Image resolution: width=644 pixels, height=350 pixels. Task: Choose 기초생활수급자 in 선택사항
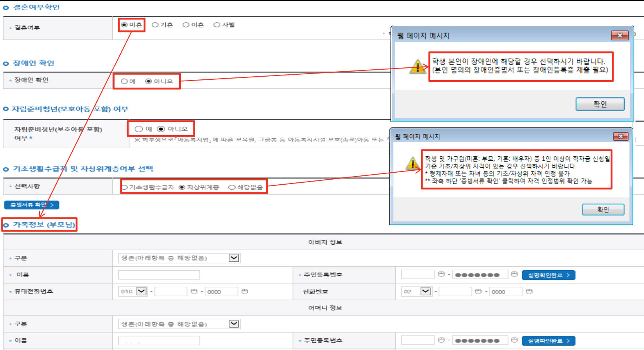point(124,188)
